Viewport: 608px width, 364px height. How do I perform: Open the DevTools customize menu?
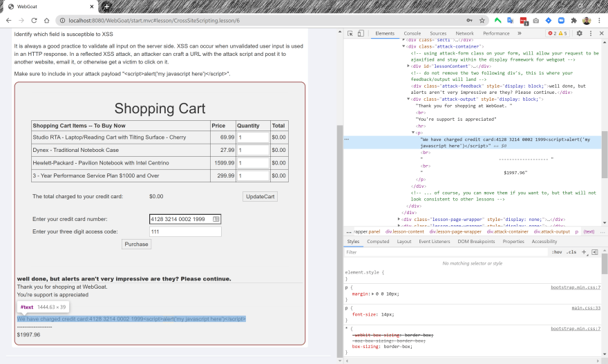point(591,33)
